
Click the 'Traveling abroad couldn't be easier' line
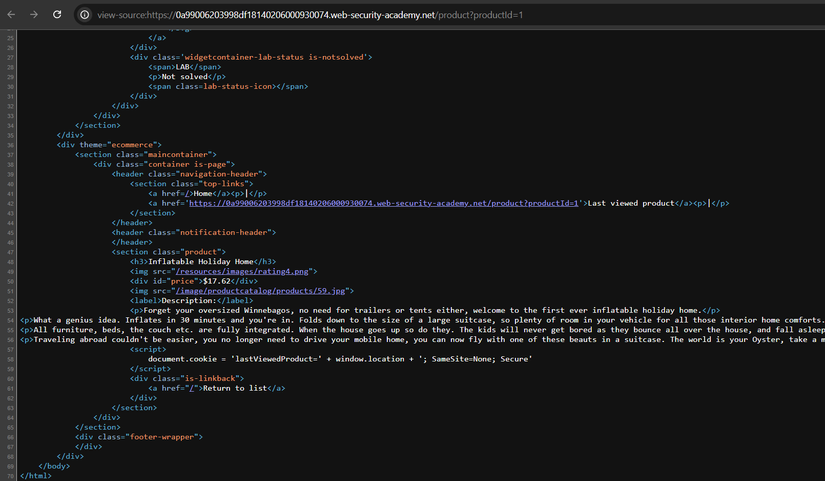pyautogui.click(x=422, y=339)
